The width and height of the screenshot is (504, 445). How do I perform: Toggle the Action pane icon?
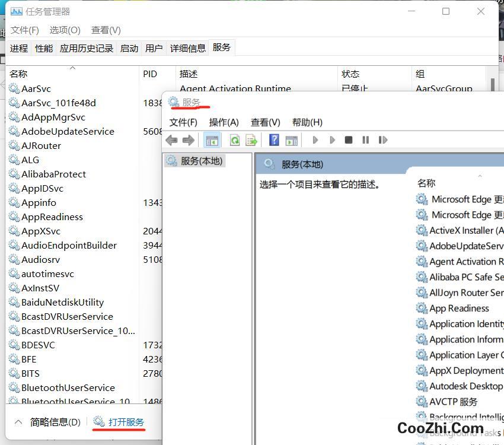pos(292,141)
